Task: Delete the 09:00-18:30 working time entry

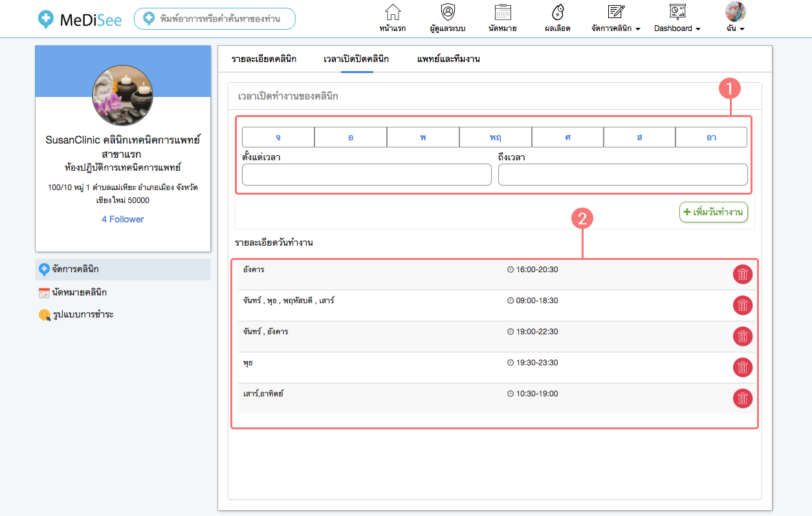Action: [743, 305]
